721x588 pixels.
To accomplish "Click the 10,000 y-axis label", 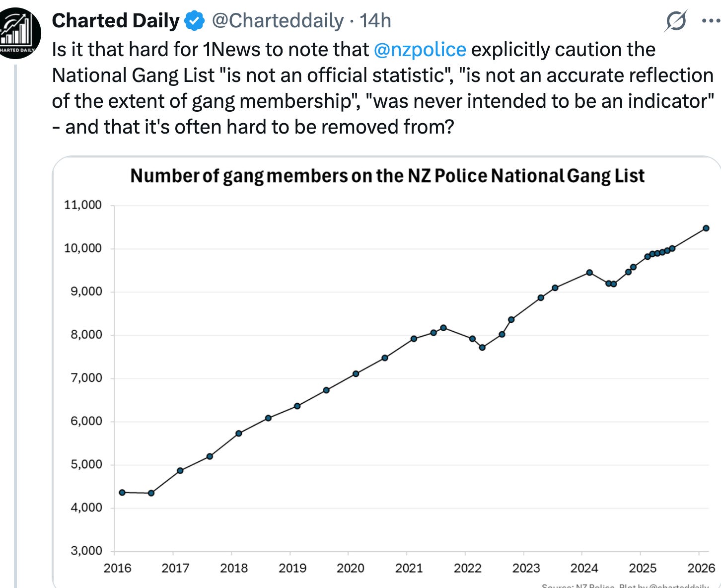I will pos(83,248).
